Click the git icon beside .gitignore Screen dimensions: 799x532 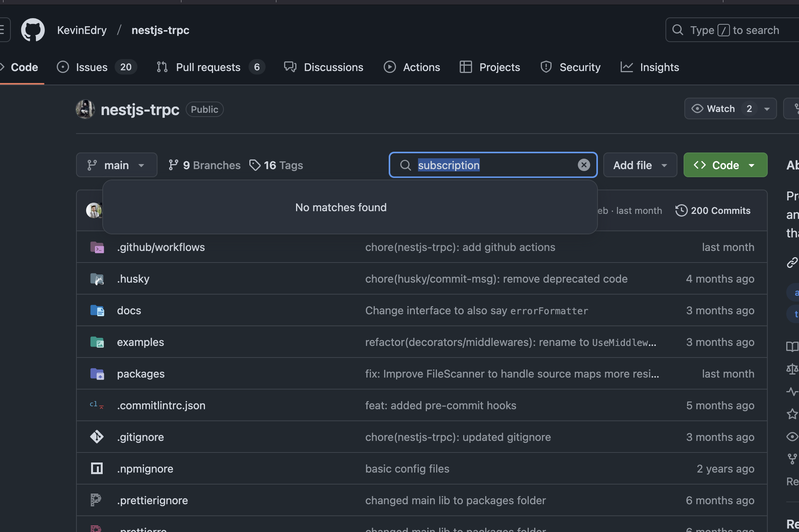click(97, 437)
